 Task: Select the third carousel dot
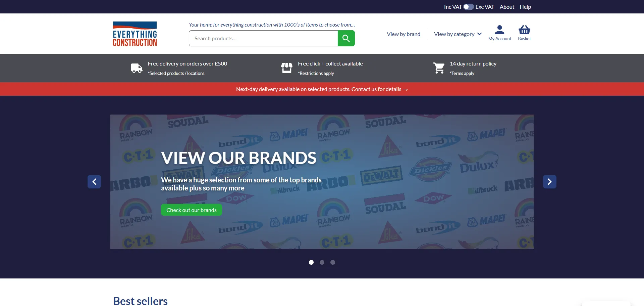coord(333,262)
